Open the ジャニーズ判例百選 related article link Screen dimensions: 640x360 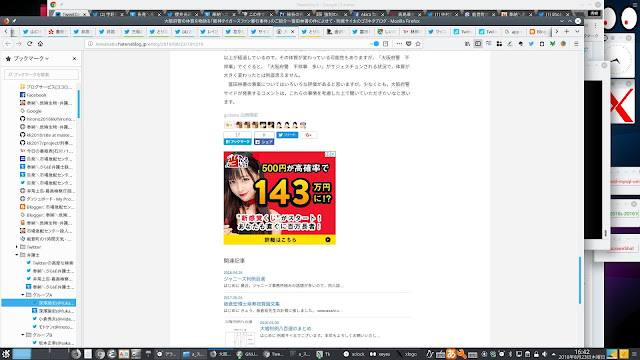point(244,279)
